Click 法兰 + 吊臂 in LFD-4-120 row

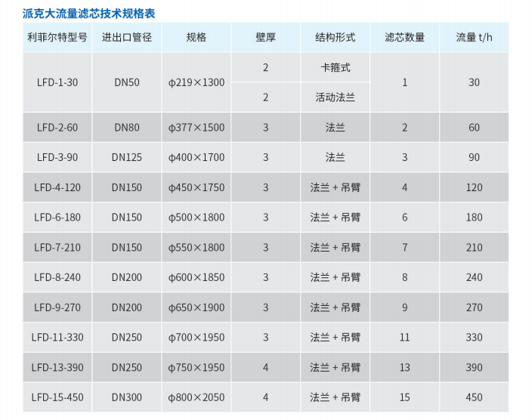click(x=336, y=187)
